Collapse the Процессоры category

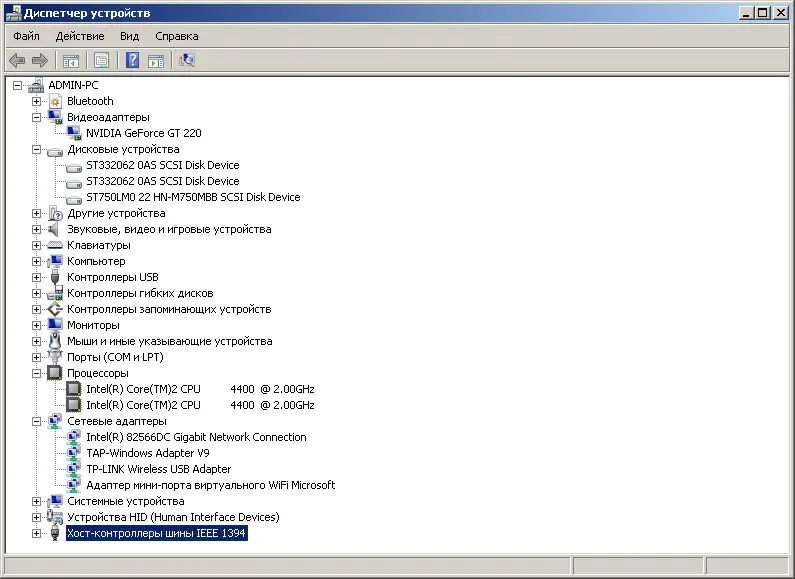(x=36, y=373)
